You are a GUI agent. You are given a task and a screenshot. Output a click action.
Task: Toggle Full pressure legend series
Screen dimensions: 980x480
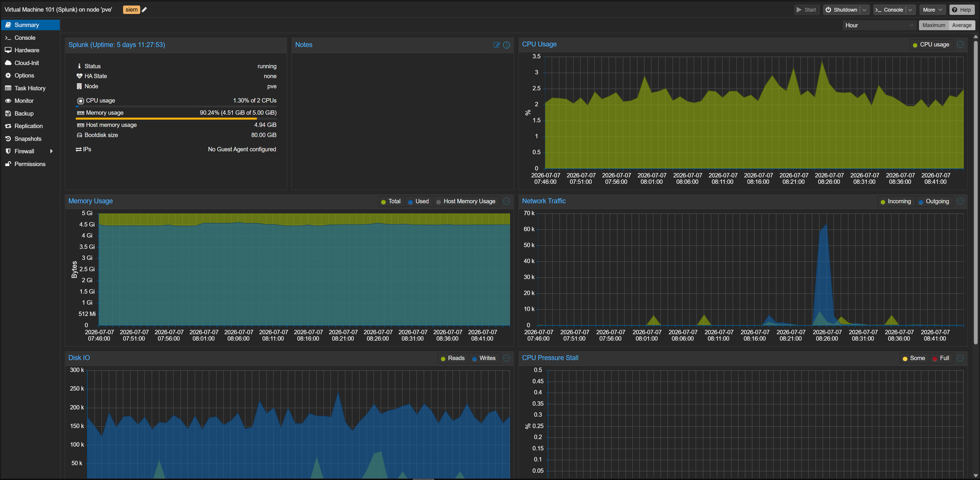coord(941,359)
